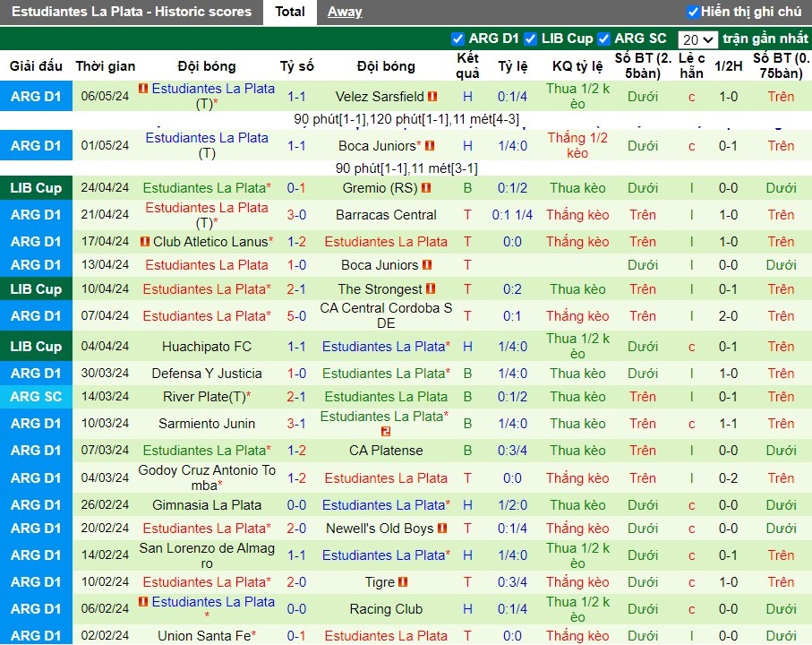Screen dimensions: 812x645
Task: Select the Thời gian column header
Action: tap(105, 65)
